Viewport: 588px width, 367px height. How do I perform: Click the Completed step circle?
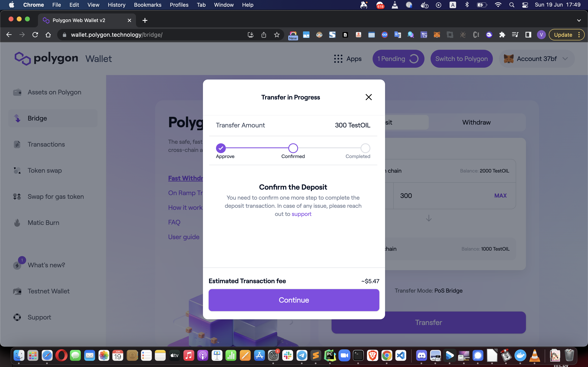(x=365, y=148)
